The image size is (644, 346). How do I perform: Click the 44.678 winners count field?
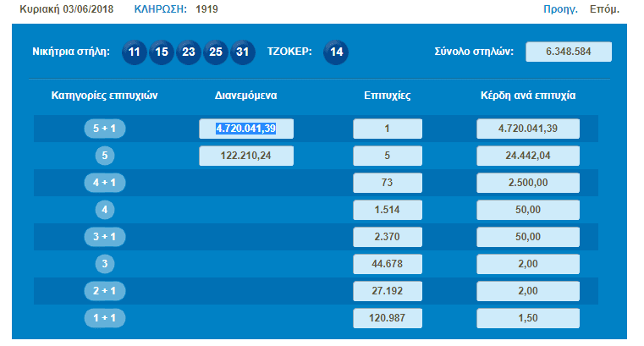pyautogui.click(x=387, y=264)
